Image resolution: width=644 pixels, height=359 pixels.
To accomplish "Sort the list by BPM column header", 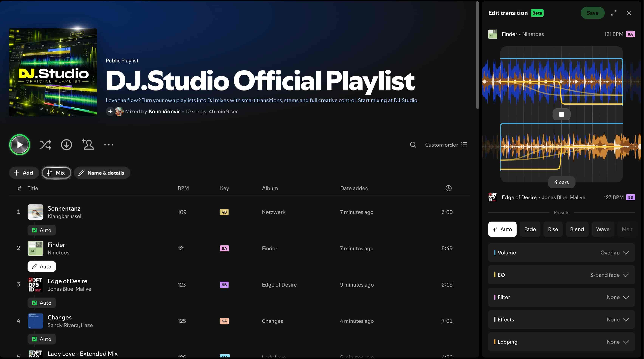I will click(183, 188).
